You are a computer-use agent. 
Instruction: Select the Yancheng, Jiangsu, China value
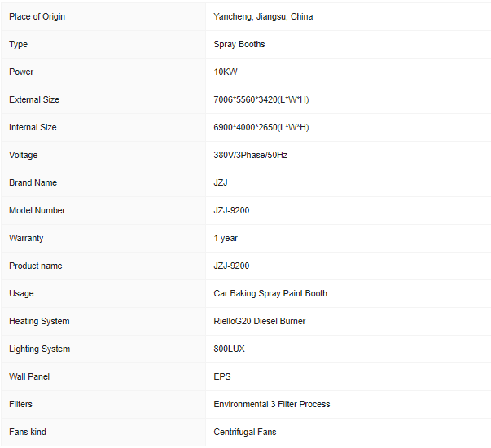[263, 16]
